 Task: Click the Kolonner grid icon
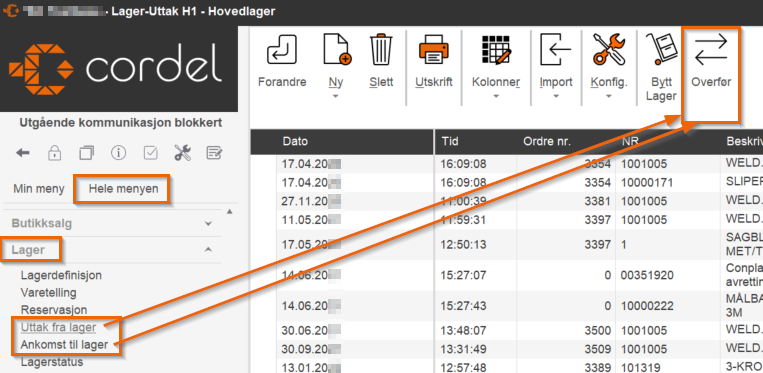(x=496, y=50)
